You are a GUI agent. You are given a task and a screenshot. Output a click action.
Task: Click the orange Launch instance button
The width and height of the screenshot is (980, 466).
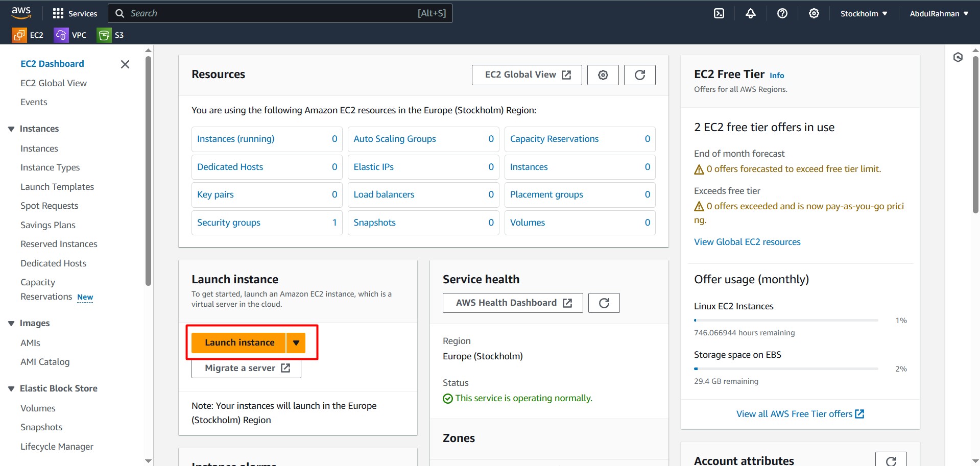click(x=239, y=343)
